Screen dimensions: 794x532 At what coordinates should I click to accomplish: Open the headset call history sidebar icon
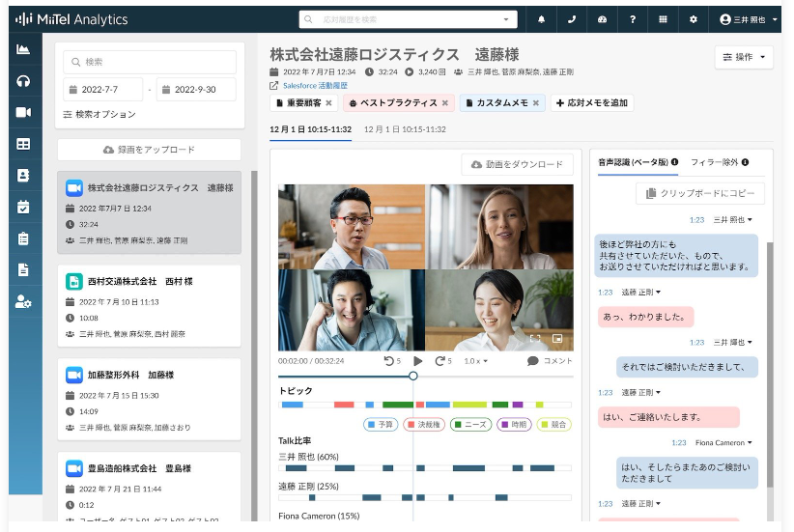click(23, 81)
